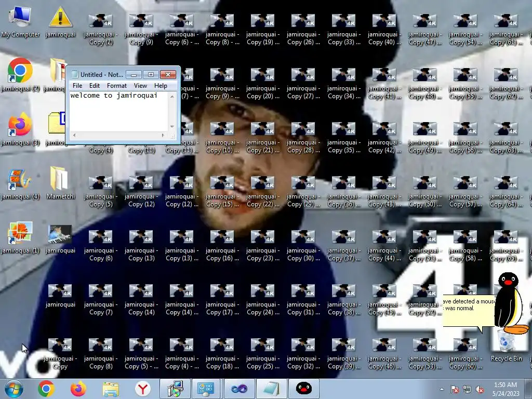The width and height of the screenshot is (532, 399).
Task: Select jamiroquai - Copy (22) file
Action: coord(263,192)
